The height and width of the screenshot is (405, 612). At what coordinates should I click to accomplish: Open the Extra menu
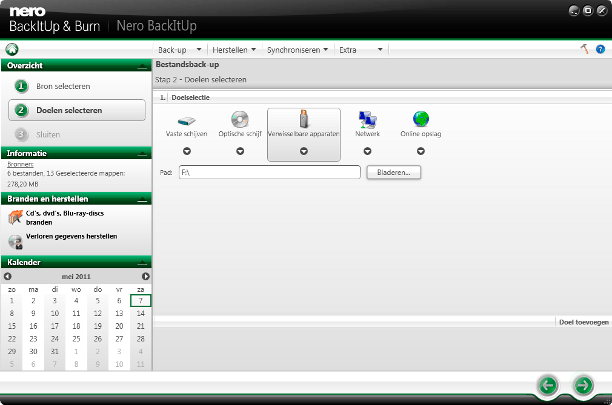[x=361, y=50]
